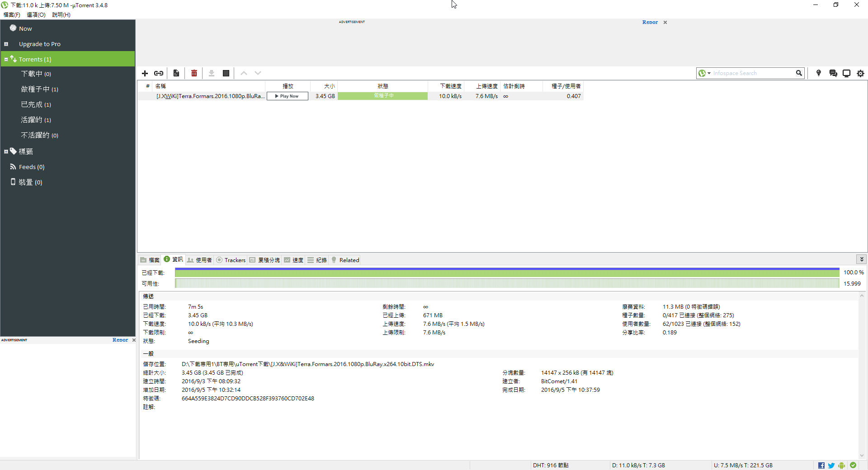
Task: Sort by the 上傳速度 column header
Action: 482,86
